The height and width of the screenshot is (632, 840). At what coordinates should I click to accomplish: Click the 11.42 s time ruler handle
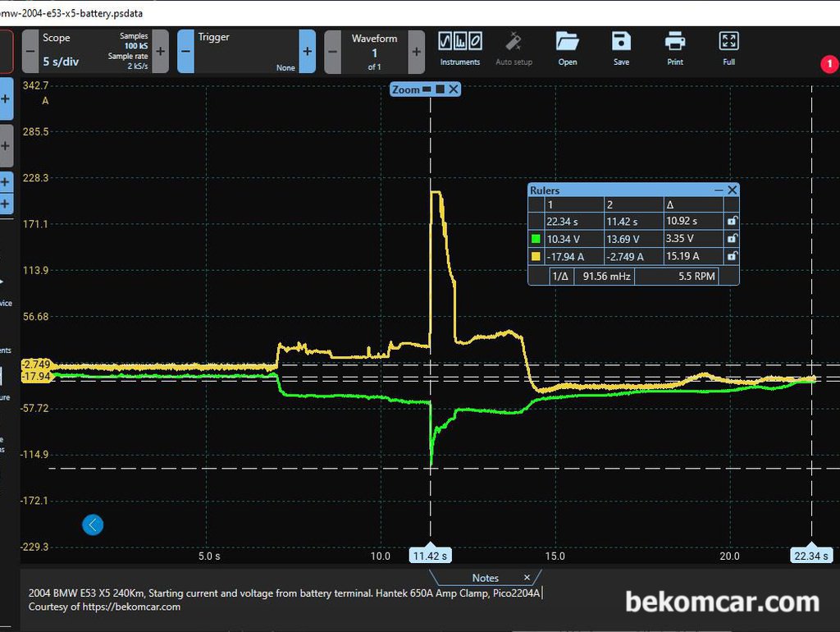(x=430, y=556)
